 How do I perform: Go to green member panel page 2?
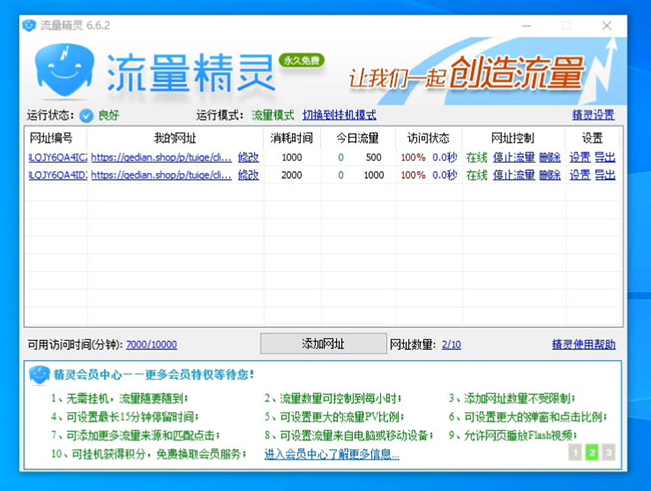click(x=592, y=452)
